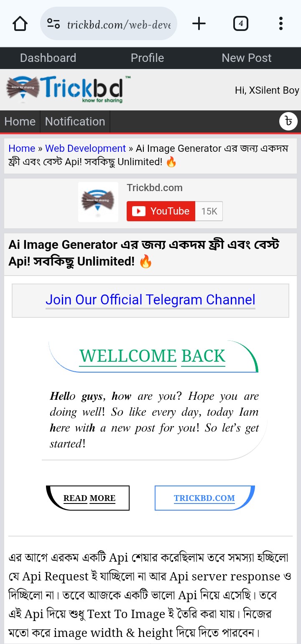Open the tab switcher showing 4 tabs

coord(241,24)
